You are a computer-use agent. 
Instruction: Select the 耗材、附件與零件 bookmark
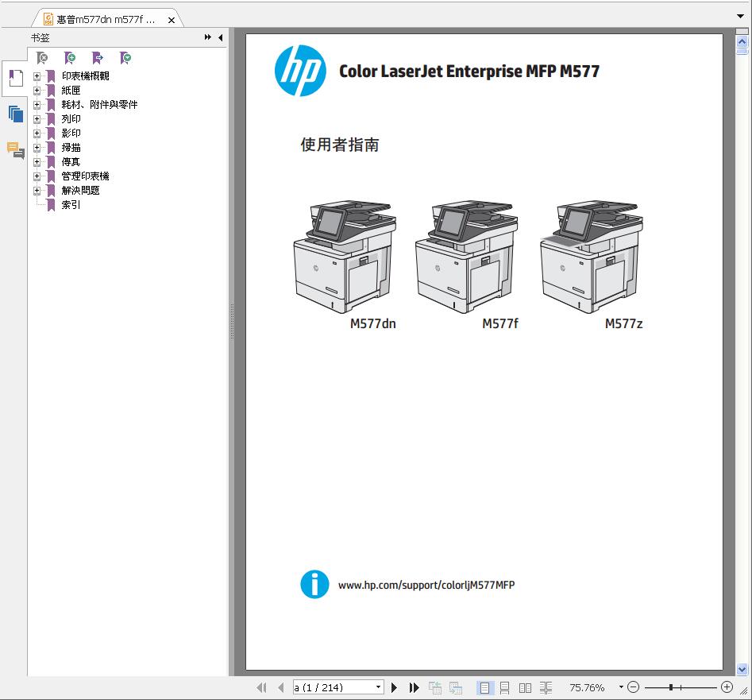click(x=100, y=105)
